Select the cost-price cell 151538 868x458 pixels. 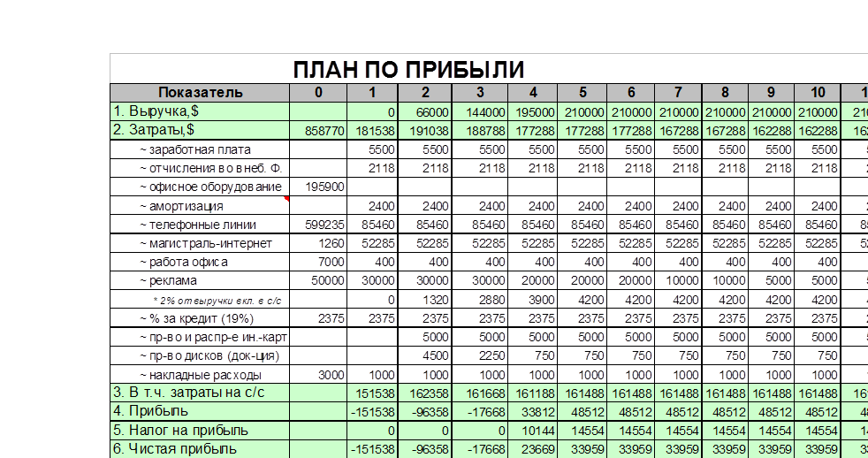point(372,393)
